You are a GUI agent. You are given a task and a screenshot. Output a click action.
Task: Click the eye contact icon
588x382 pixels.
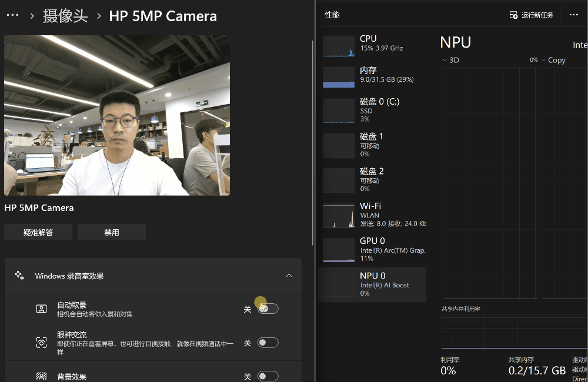pyautogui.click(x=41, y=343)
